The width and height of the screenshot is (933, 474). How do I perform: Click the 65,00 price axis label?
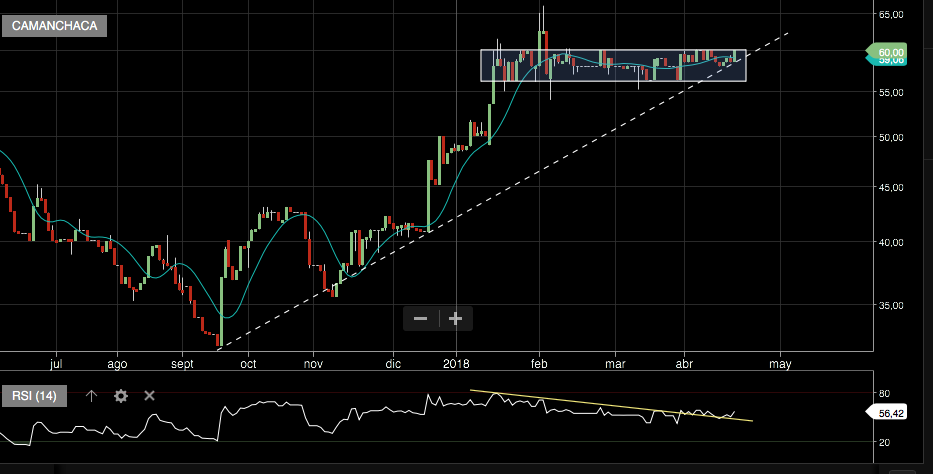pos(891,14)
